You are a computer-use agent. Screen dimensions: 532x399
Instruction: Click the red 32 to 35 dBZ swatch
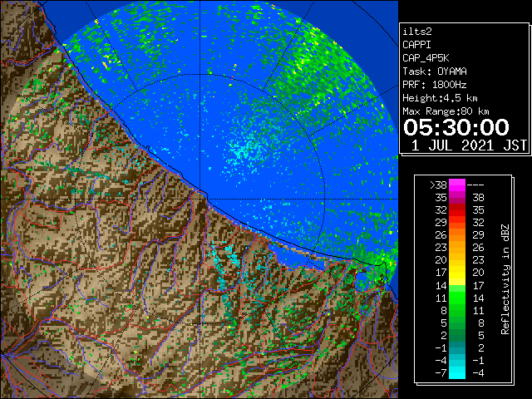click(x=457, y=210)
